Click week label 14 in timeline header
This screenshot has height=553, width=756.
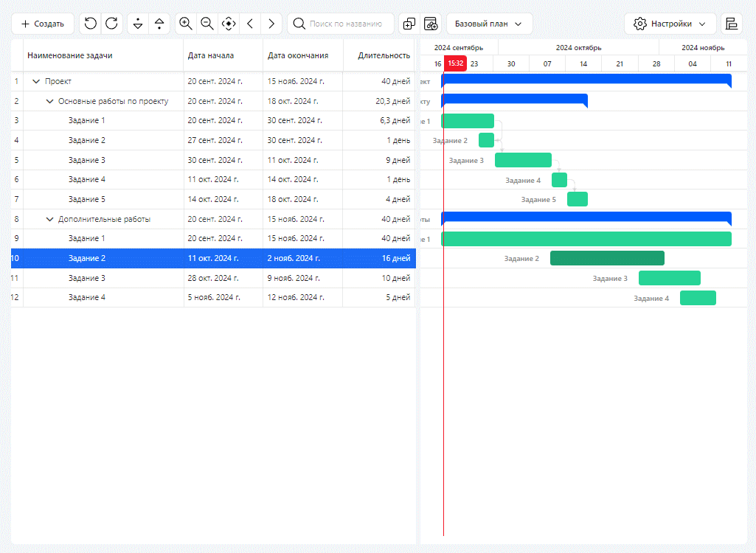[583, 63]
